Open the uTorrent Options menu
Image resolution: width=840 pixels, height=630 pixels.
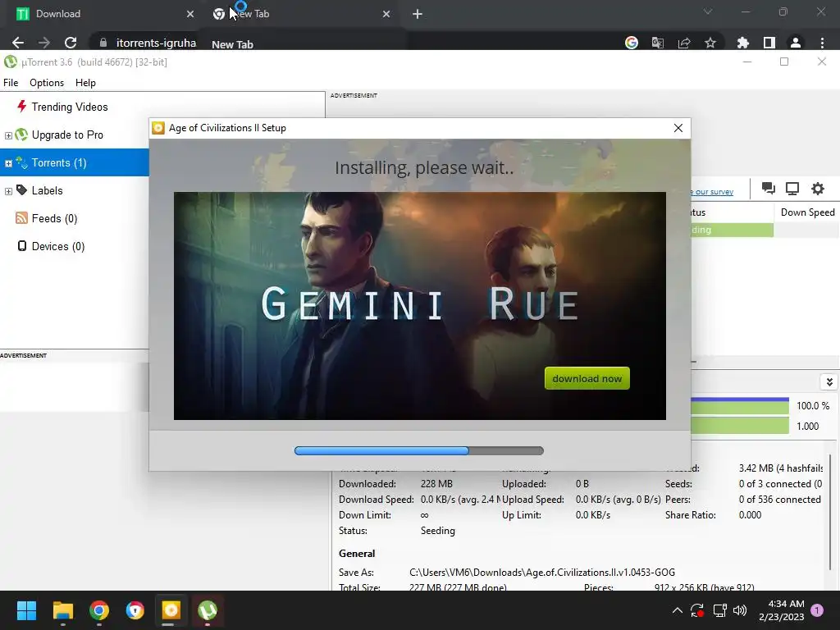[x=47, y=83]
